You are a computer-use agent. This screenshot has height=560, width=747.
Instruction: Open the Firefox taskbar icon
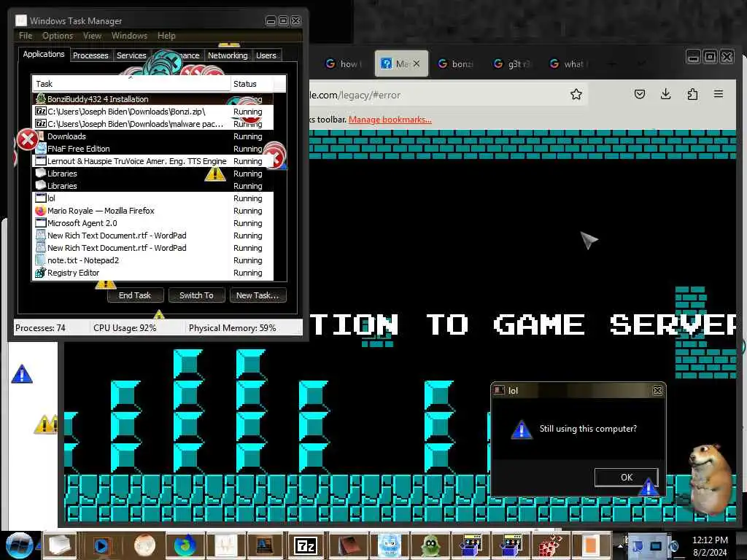click(185, 545)
